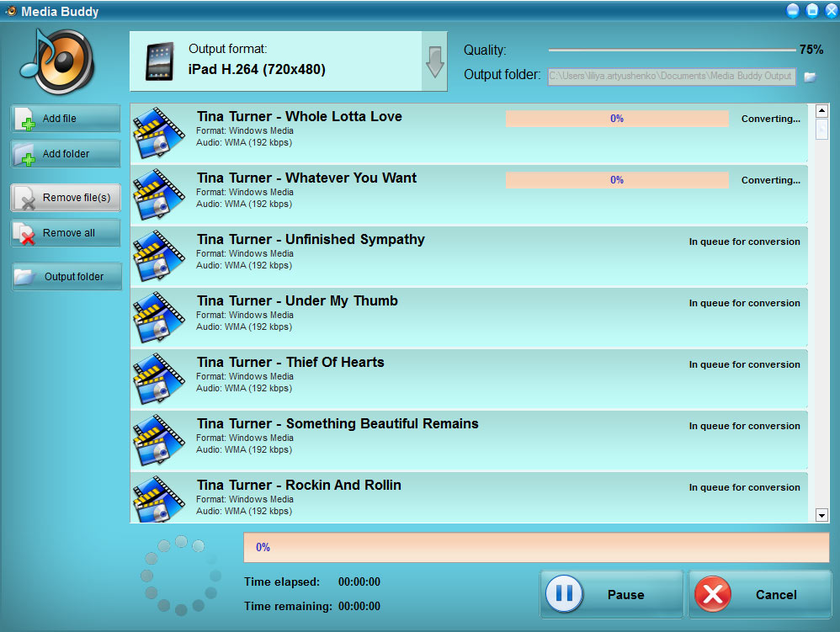Screen dimensions: 840x632
Task: Cancel the conversion
Action: [x=760, y=594]
